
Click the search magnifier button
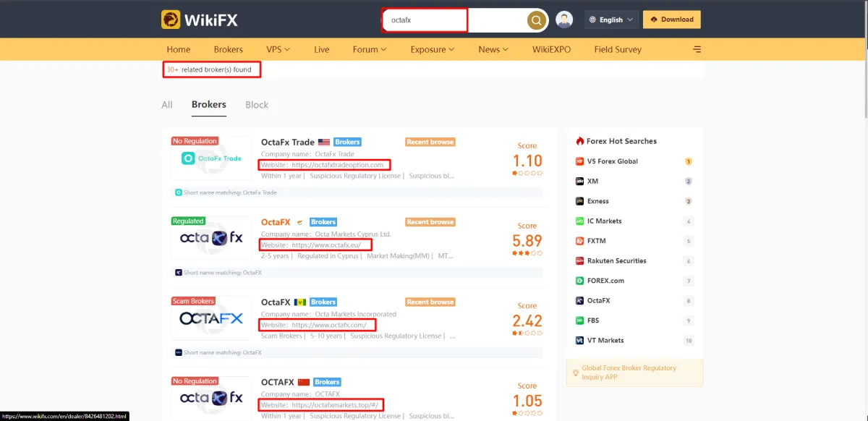pyautogui.click(x=537, y=20)
